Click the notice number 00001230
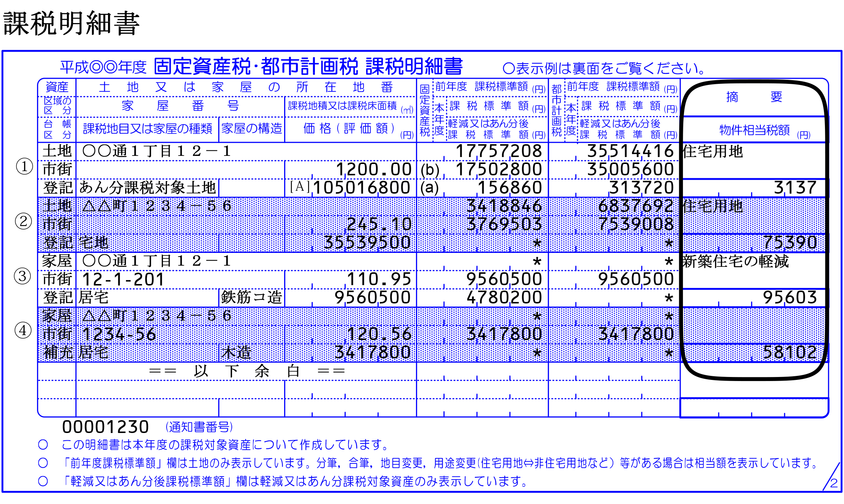The image size is (844, 504). point(105,427)
